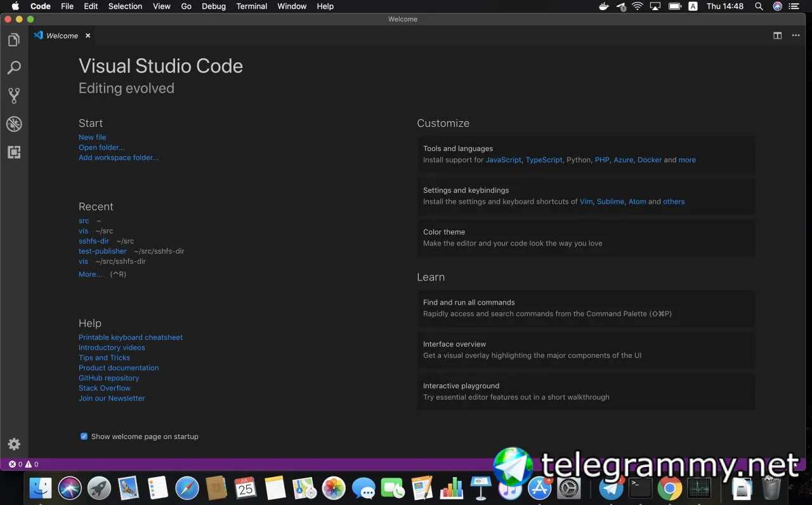Image resolution: width=812 pixels, height=505 pixels.
Task: Open the Terminal app in the Dock
Action: click(x=641, y=488)
